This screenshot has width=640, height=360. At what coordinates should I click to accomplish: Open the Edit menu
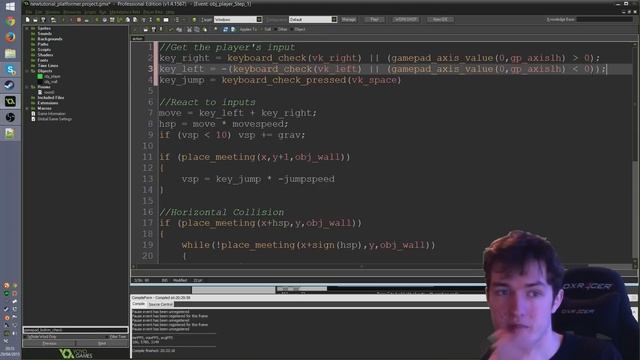coord(38,12)
